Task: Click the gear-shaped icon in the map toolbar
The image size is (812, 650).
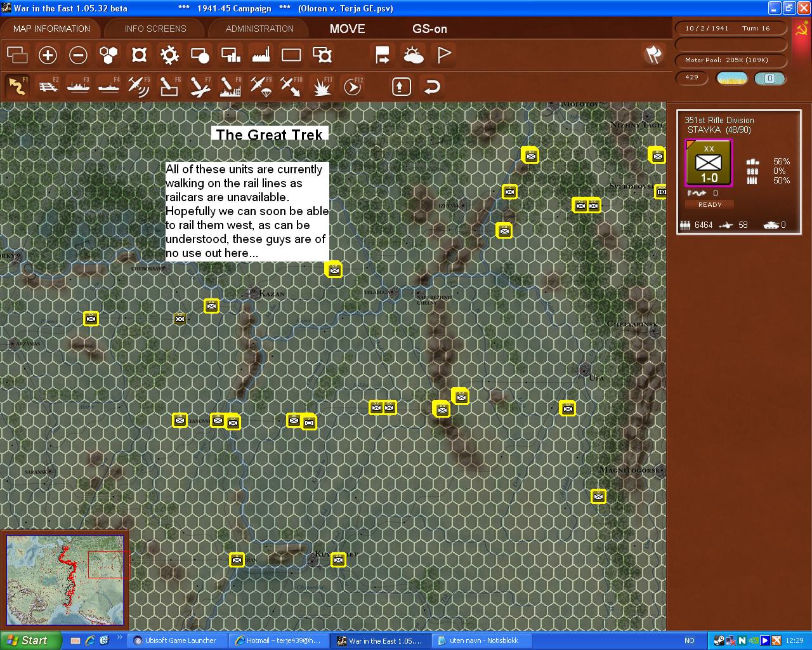Action: pos(169,55)
